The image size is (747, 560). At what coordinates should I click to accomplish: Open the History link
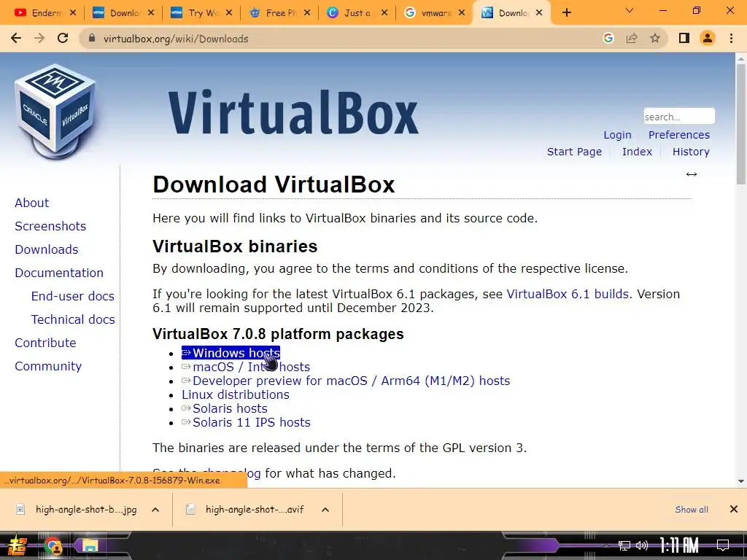[x=691, y=152]
